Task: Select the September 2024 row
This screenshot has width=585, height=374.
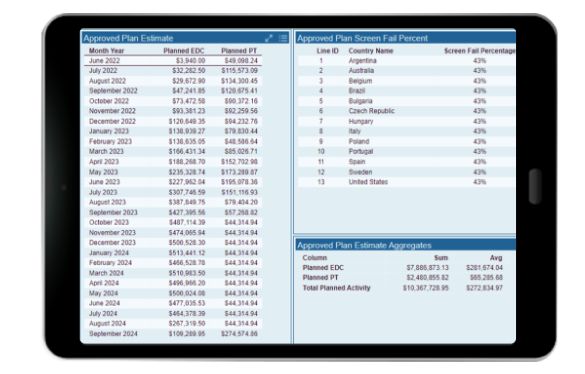Action: (173, 334)
